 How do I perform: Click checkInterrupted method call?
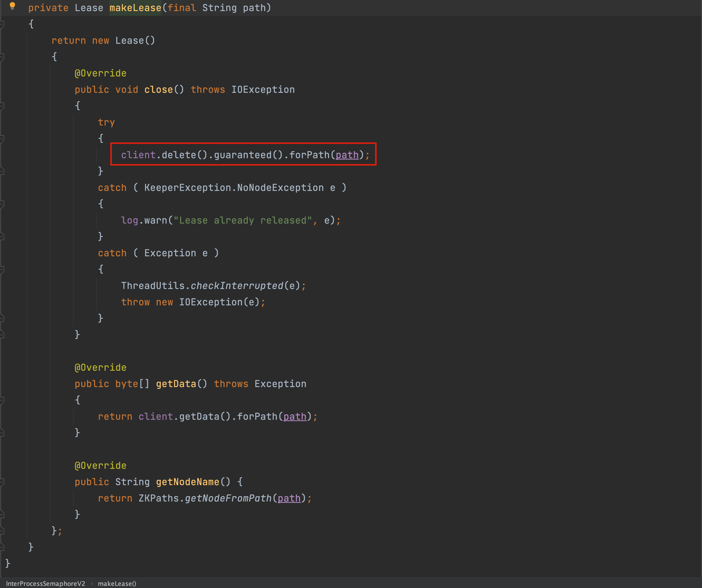(237, 286)
